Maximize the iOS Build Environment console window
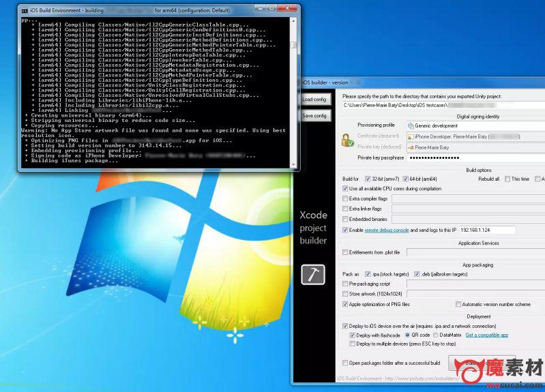The width and height of the screenshot is (545, 392). pyautogui.click(x=272, y=8)
